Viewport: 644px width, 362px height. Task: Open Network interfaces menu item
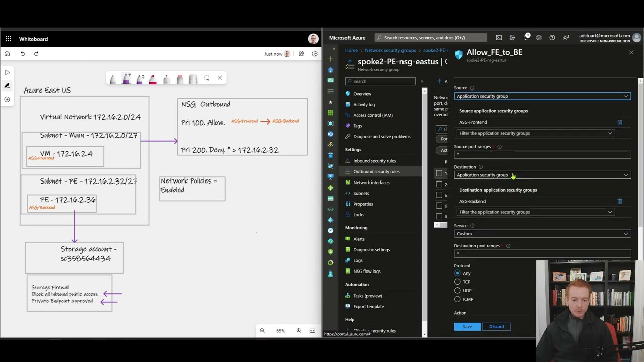coord(371,183)
